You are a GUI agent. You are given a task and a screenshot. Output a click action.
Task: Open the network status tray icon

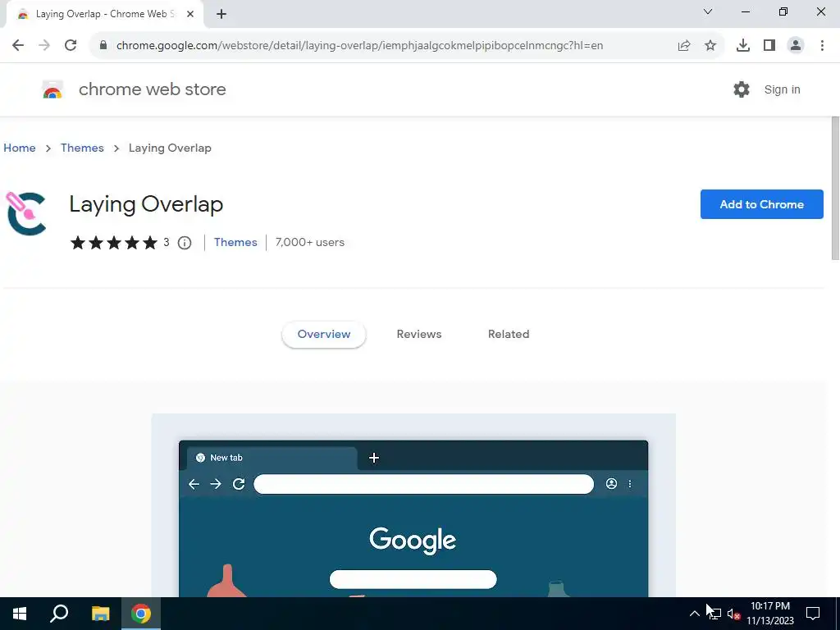tap(714, 614)
